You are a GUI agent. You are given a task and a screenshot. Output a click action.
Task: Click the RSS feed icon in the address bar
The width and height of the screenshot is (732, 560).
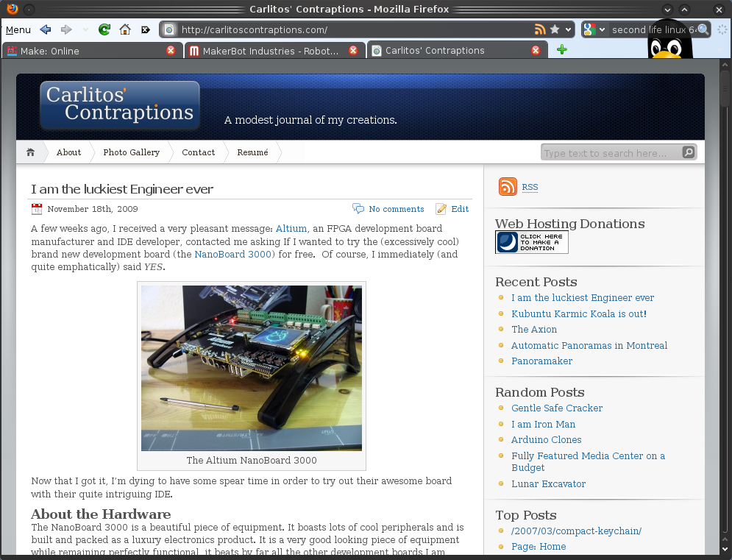(540, 29)
